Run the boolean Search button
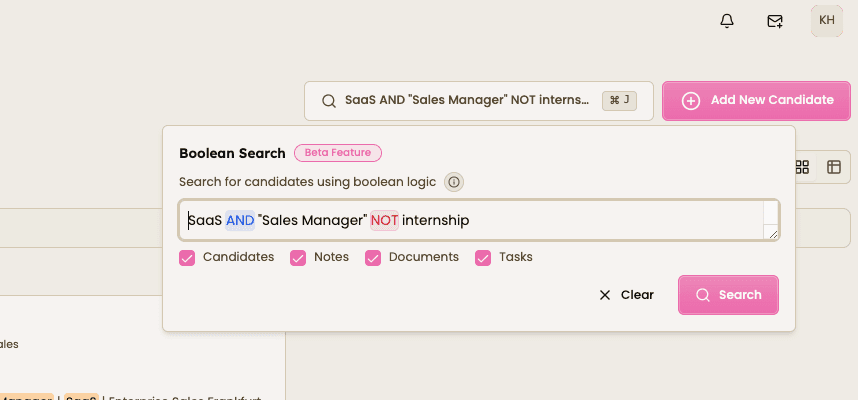 [728, 295]
